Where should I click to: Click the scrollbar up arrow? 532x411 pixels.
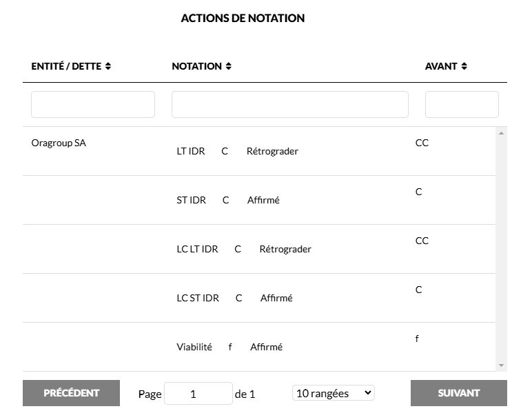click(501, 132)
